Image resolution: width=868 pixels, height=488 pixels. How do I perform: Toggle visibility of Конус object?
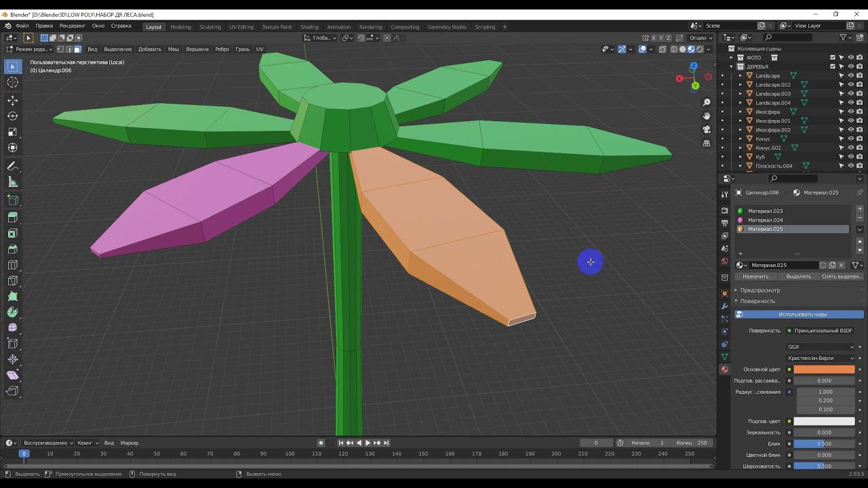click(850, 139)
